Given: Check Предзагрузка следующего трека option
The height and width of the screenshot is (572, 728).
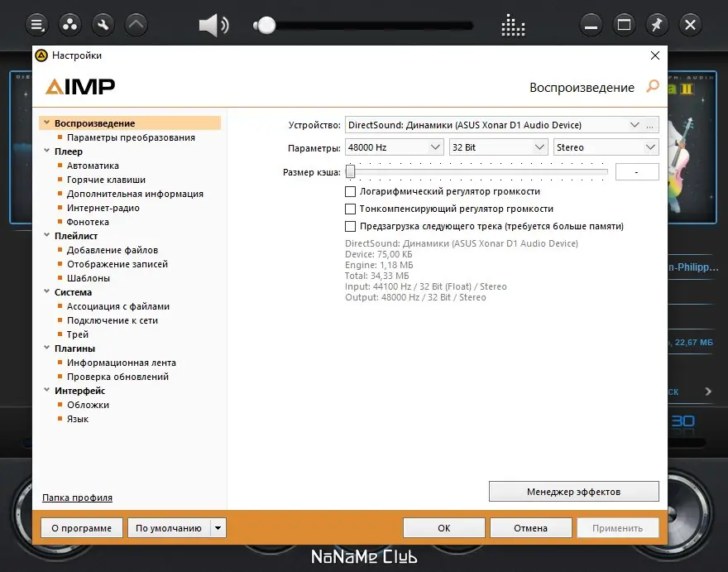Looking at the screenshot, I should pos(351,226).
